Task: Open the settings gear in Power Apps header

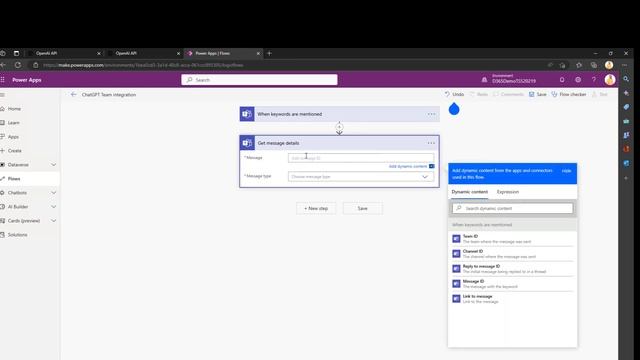Action: [x=578, y=80]
